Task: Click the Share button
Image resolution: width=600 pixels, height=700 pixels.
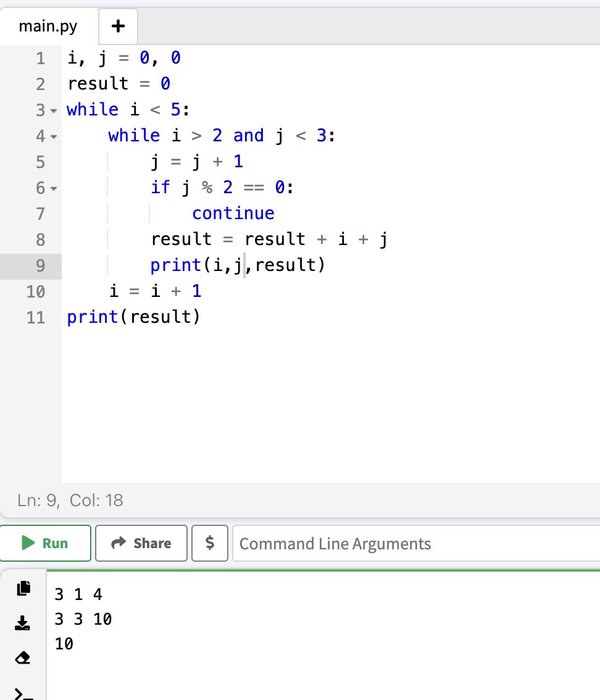Action: (x=141, y=543)
